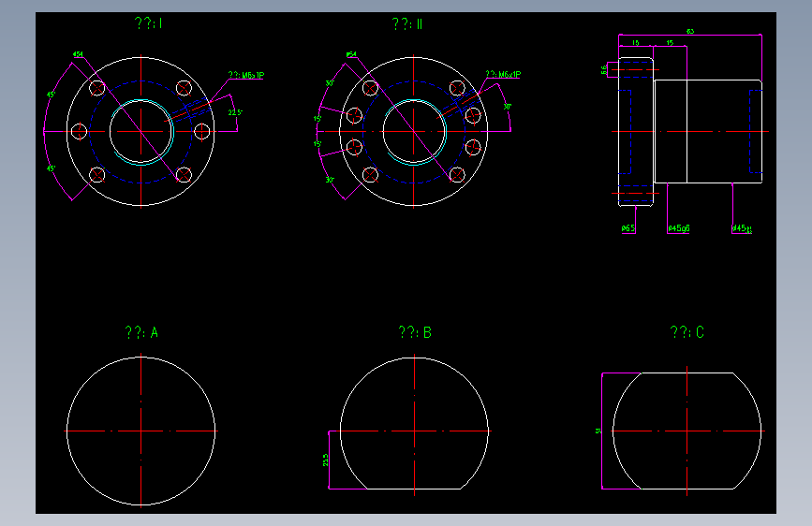Viewport: 812px width, 526px height.
Task: Select the double-flat profile in view C
Action: (687, 431)
